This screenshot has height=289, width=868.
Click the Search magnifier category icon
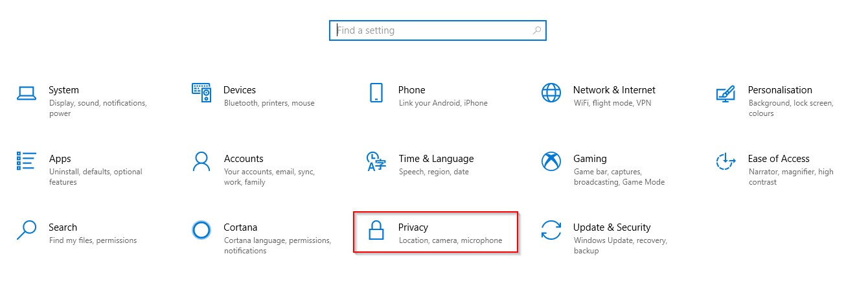coord(27,230)
